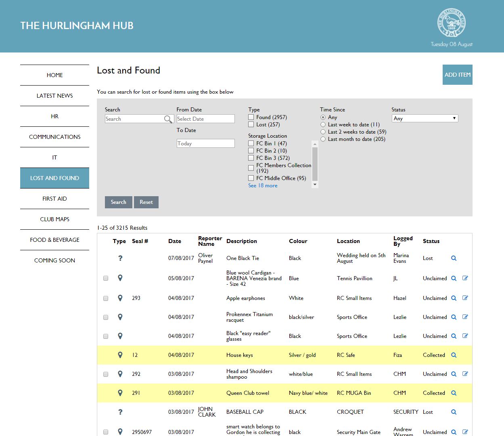Click location pin icon for Queen Club towel

[x=120, y=393]
